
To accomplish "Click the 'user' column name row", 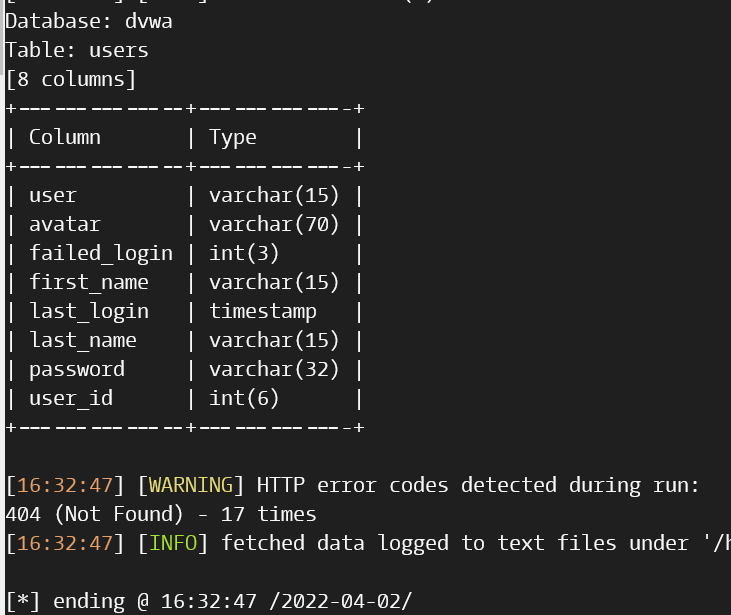I will (x=53, y=195).
